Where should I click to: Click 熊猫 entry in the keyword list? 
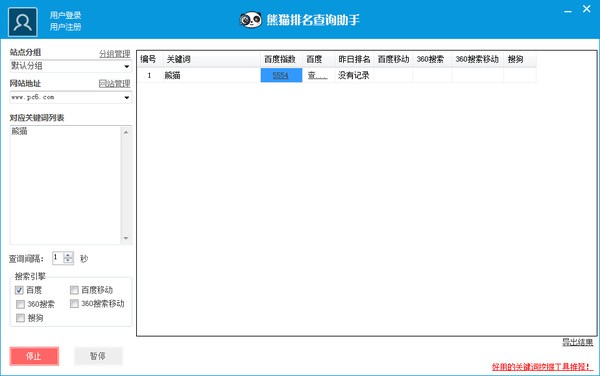20,131
